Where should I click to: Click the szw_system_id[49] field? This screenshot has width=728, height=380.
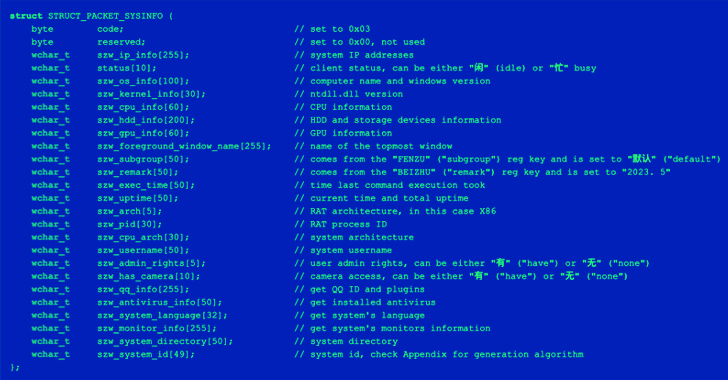click(146, 354)
